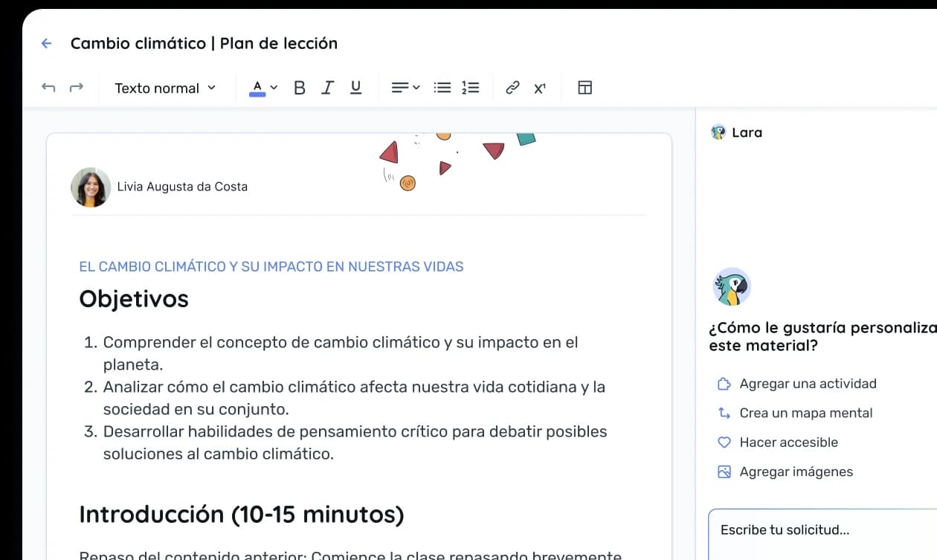Click the blue heading EL CAMBIO CLIMÁTICO Y SU IMPACTO
The image size is (937, 560).
(271, 266)
